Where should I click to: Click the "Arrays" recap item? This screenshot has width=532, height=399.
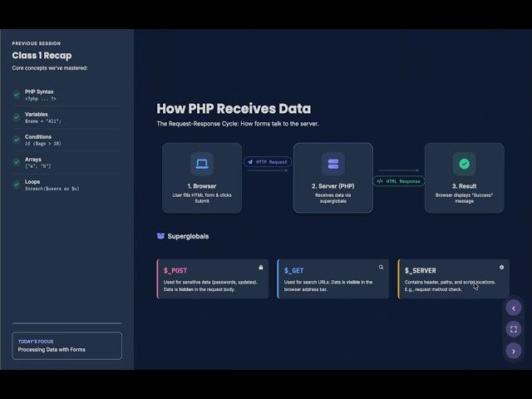pyautogui.click(x=33, y=160)
